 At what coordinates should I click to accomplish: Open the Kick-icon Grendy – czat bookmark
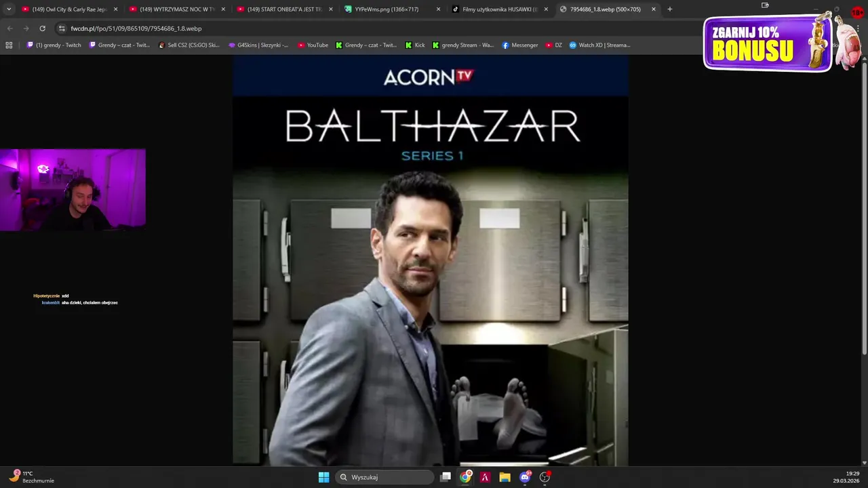point(366,45)
